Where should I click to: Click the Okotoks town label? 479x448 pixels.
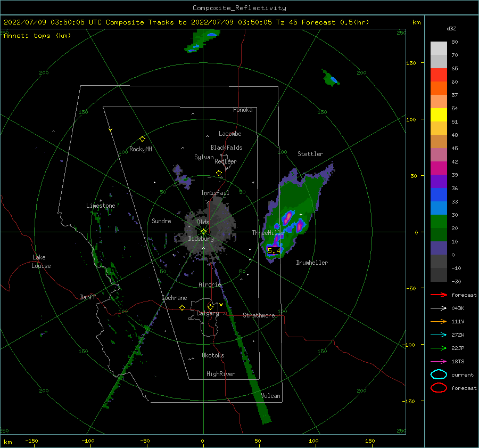213,355
